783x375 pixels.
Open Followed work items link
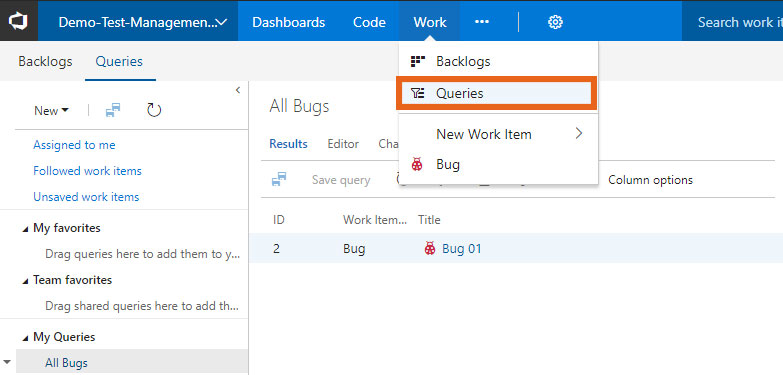point(87,171)
